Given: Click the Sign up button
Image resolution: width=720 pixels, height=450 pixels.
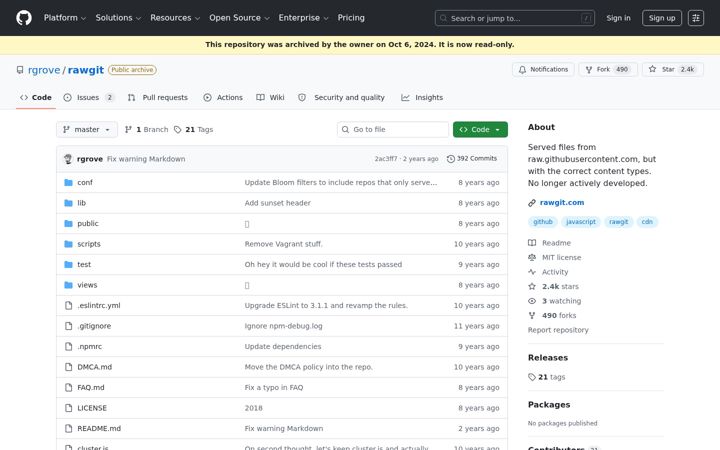Looking at the screenshot, I should [662, 18].
